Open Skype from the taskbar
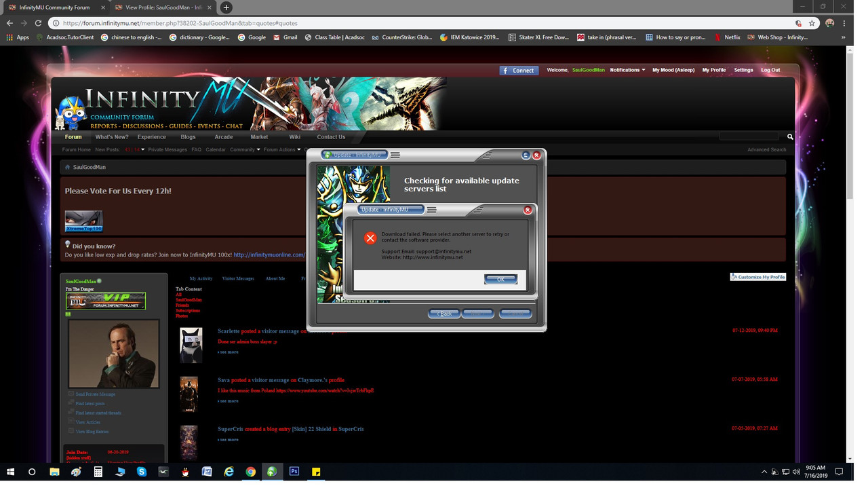 tap(142, 471)
